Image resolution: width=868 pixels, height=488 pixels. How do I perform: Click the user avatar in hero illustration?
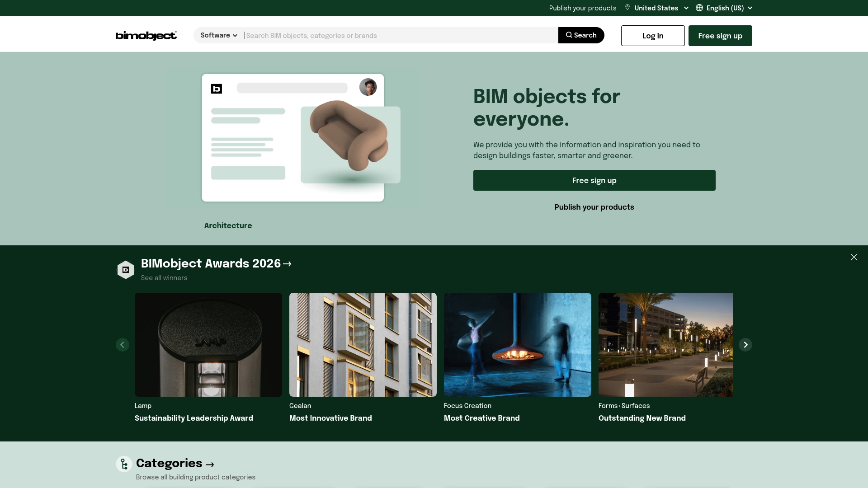coord(368,87)
